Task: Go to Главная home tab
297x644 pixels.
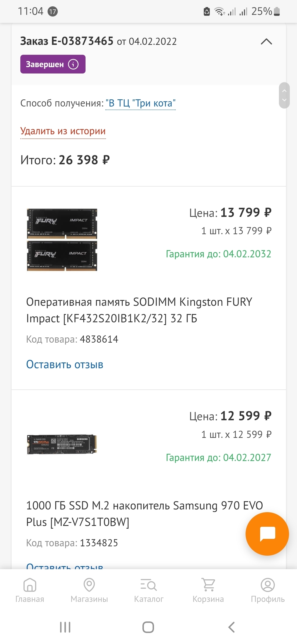Action: click(x=30, y=590)
